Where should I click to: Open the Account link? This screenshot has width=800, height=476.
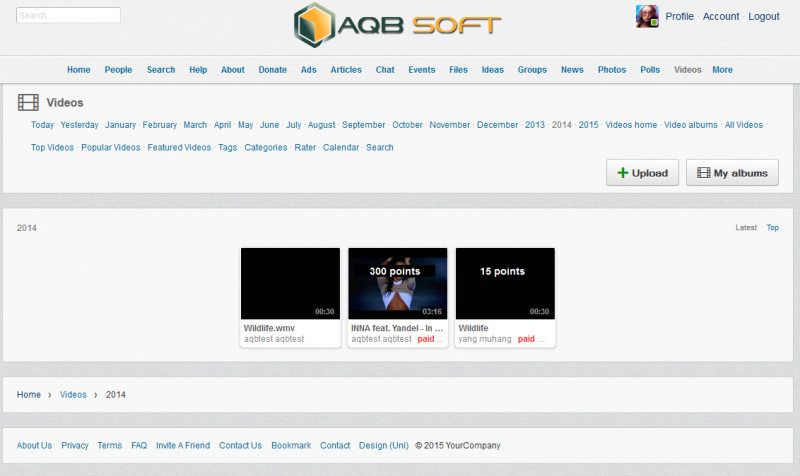(x=721, y=16)
